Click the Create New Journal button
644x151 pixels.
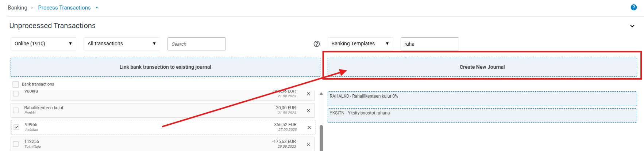(482, 67)
